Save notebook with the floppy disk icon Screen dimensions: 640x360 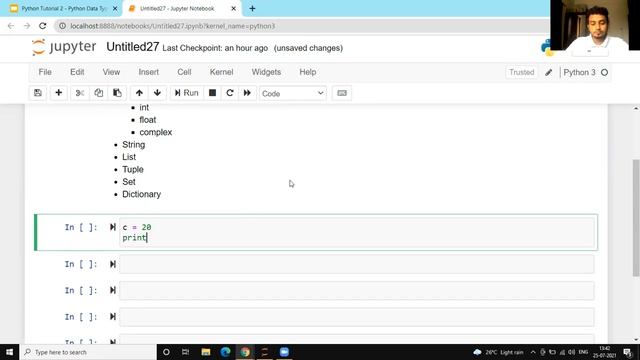pos(38,93)
